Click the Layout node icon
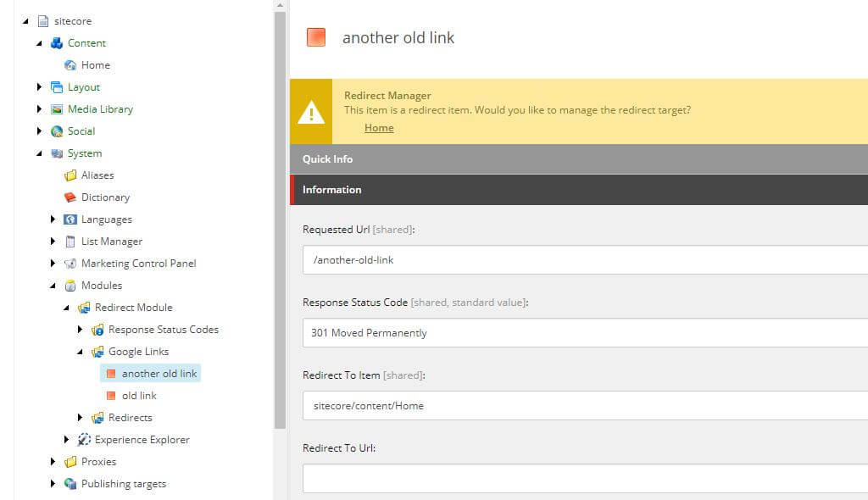The image size is (868, 500). click(57, 87)
